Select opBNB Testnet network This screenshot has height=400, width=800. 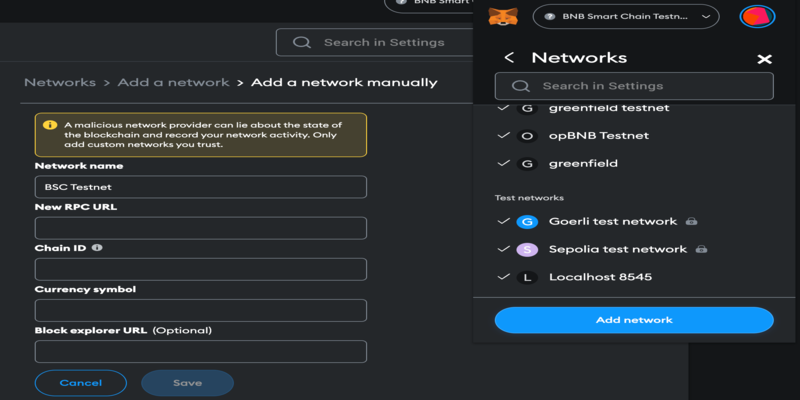(599, 136)
